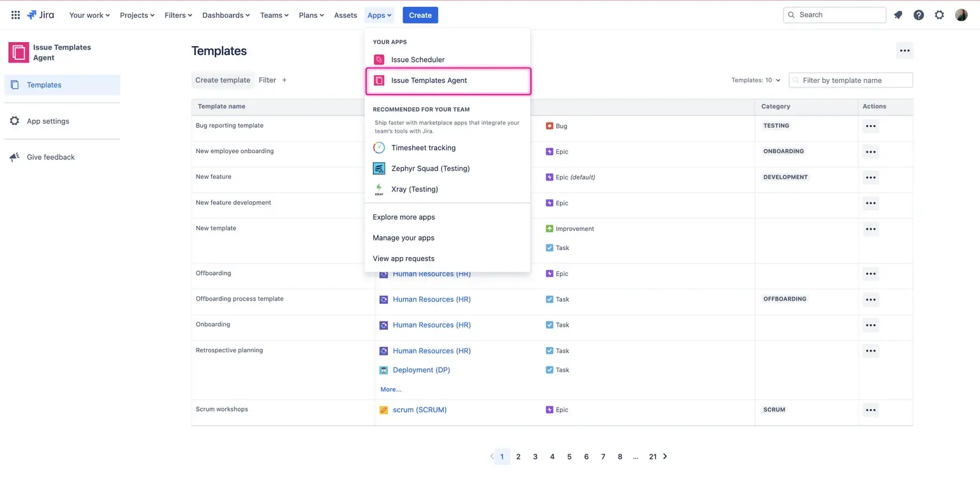This screenshot has width=980, height=478.
Task: Collapse the Apps dropdown menu
Action: point(380,15)
